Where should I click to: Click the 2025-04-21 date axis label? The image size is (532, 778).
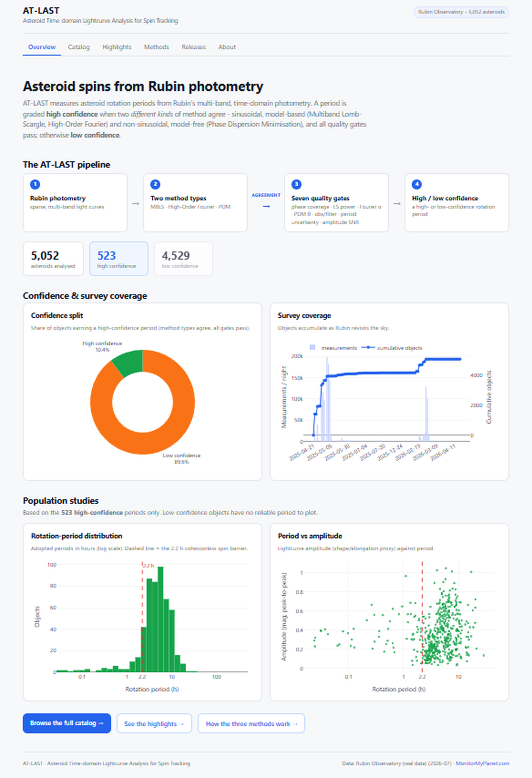click(302, 452)
